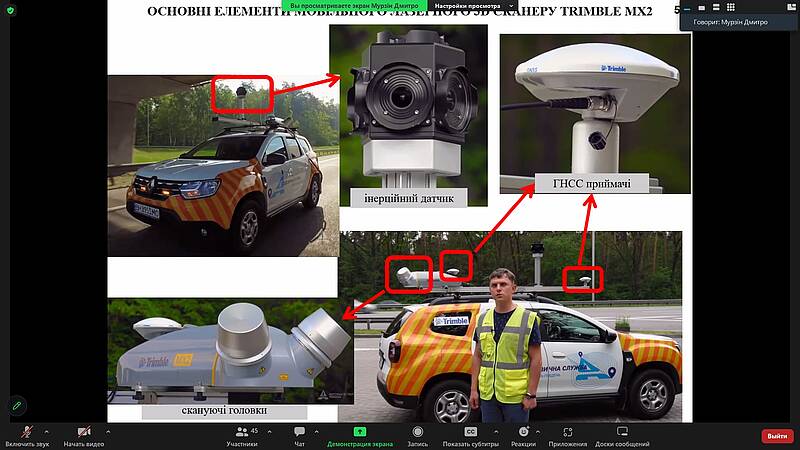Show captions via Показать субтитры
The height and width of the screenshot is (450, 800).
(x=470, y=436)
